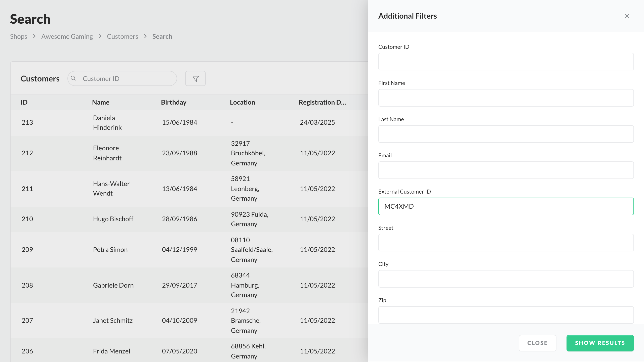Viewport: 644px width, 362px height.
Task: Click the Zip input field
Action: click(x=506, y=315)
